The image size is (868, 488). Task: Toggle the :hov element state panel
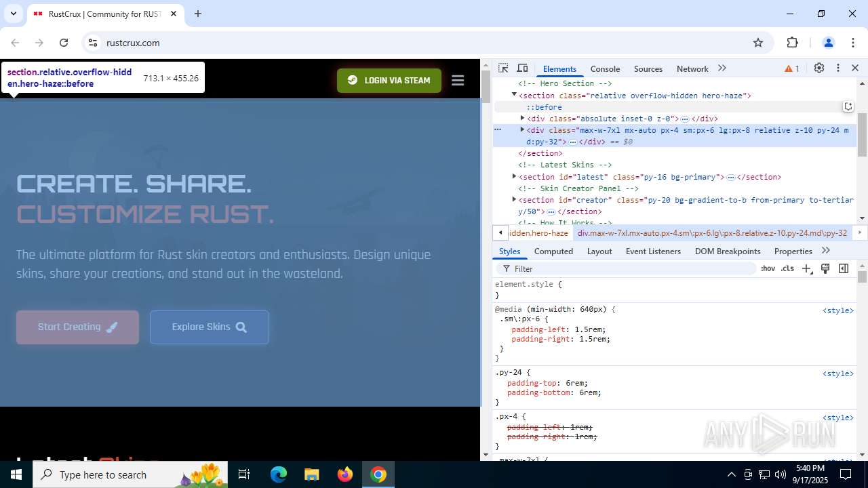click(768, 268)
